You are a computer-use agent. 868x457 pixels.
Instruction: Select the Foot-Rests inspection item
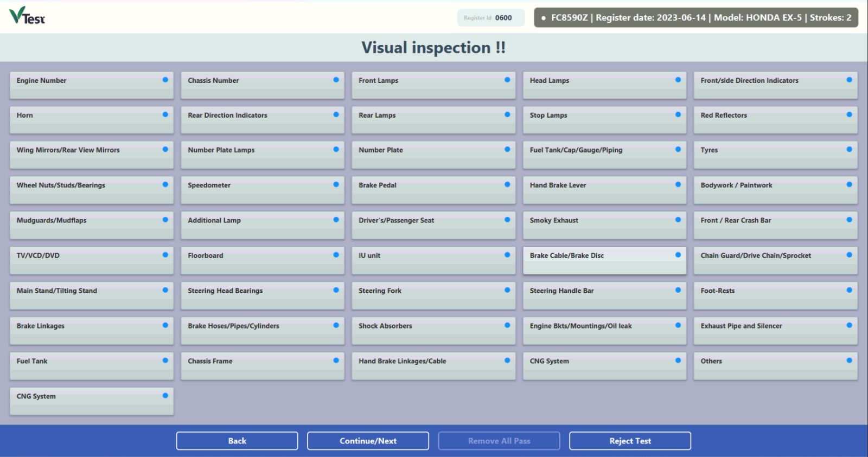click(x=776, y=296)
